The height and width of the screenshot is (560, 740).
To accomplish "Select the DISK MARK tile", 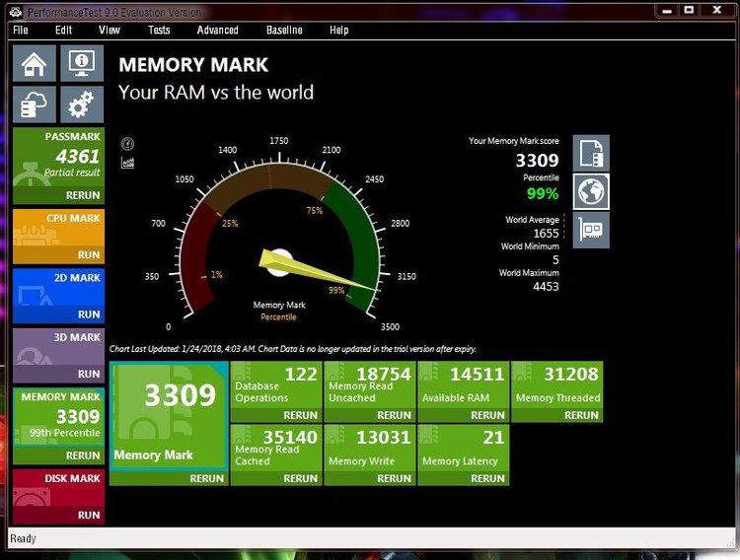I will [x=58, y=488].
